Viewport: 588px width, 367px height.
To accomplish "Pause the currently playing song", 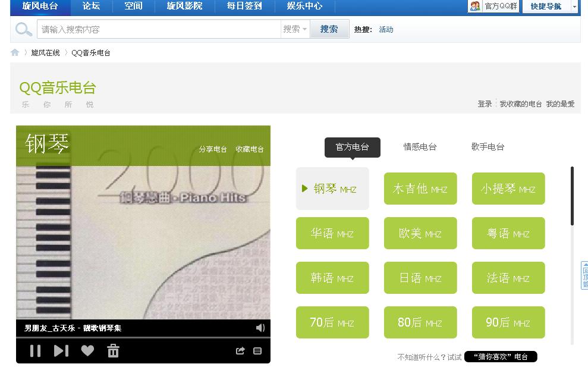I will point(34,351).
